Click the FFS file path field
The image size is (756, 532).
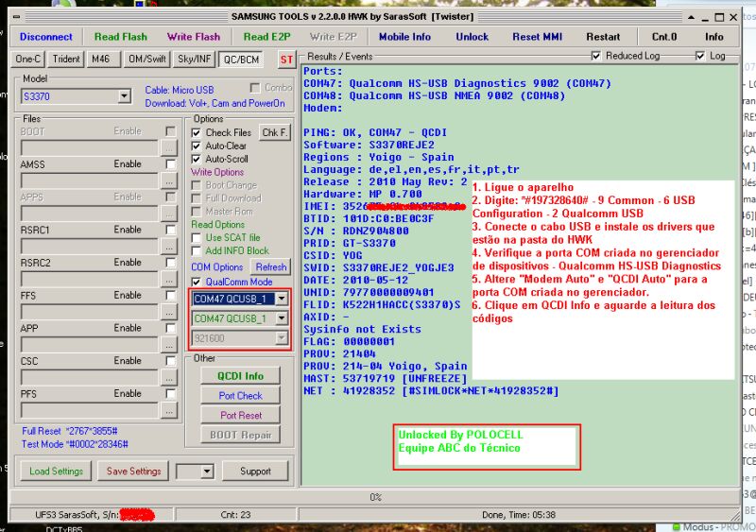[89, 313]
